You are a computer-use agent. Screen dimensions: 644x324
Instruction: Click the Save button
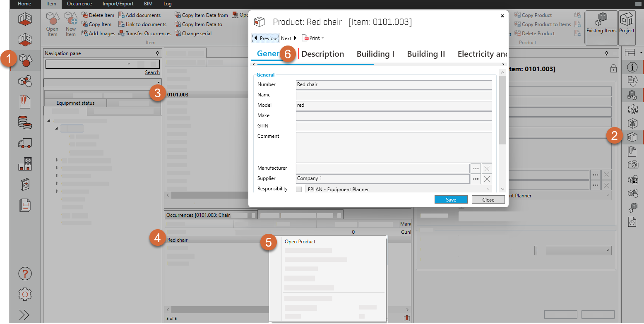click(x=451, y=200)
